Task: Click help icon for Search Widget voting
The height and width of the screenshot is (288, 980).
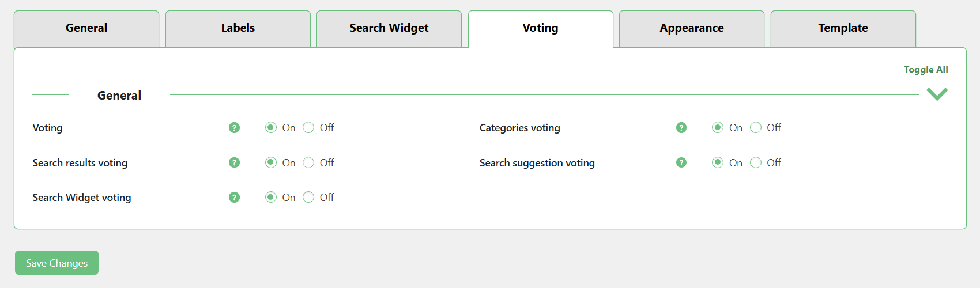Action: pos(234,198)
